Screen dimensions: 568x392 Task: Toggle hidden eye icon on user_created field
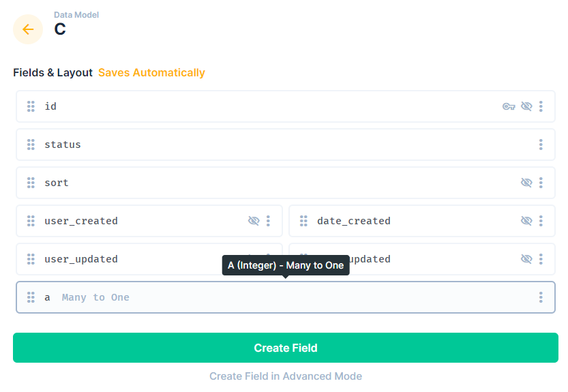pos(254,221)
